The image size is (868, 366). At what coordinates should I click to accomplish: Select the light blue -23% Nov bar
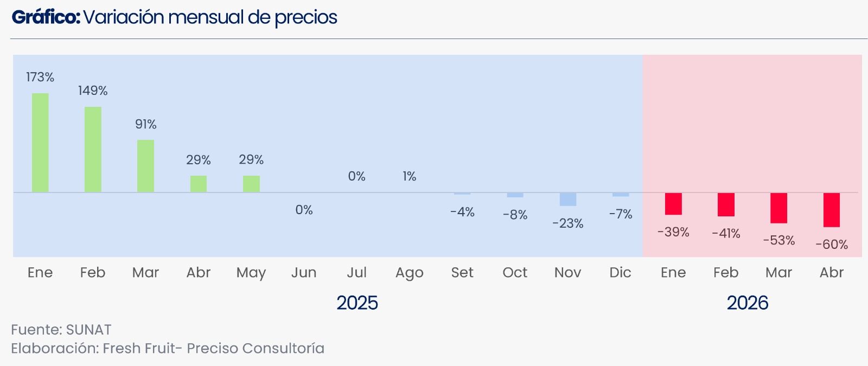click(568, 199)
